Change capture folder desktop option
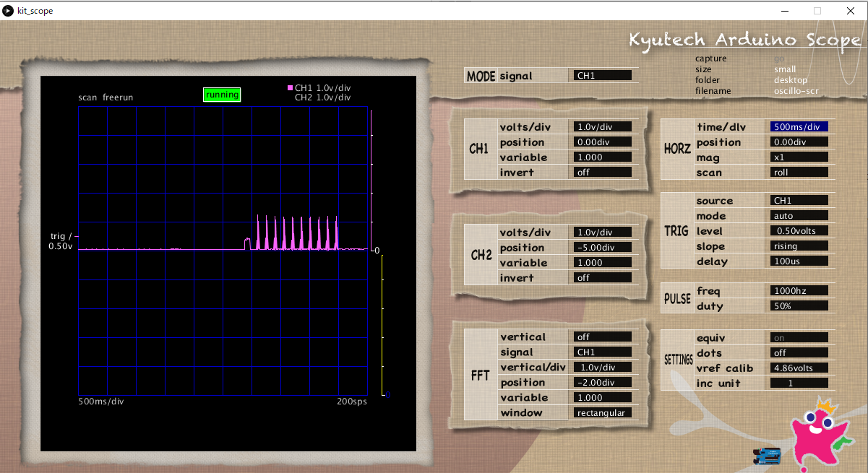868x473 pixels. (791, 80)
